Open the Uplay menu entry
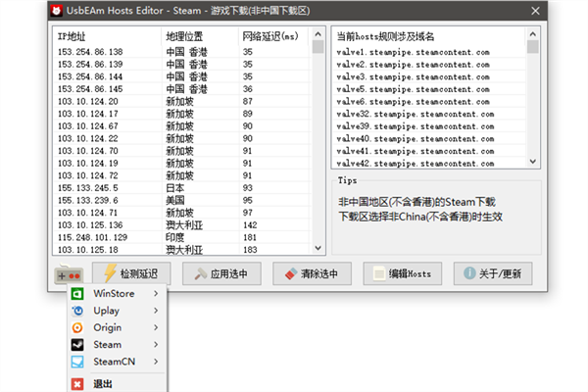The height and width of the screenshot is (392, 588). (117, 311)
